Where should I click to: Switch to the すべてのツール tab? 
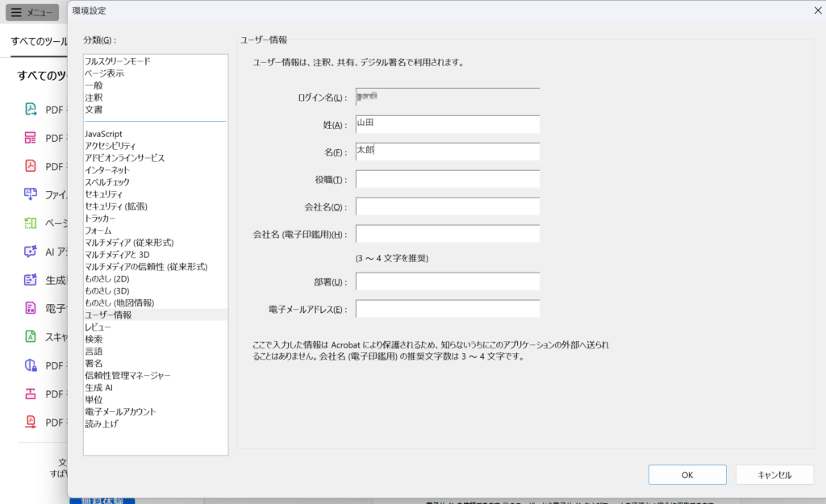point(37,41)
